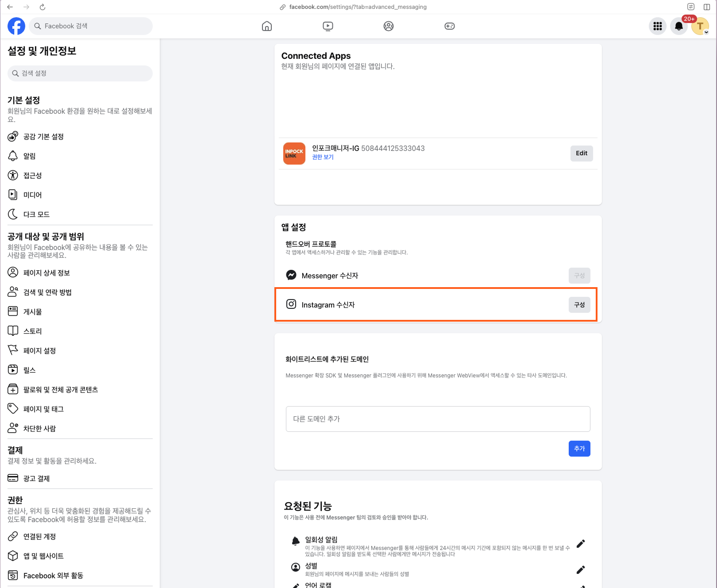Image resolution: width=717 pixels, height=588 pixels.
Task: Edit the 성별 feature with pencil icon
Action: [x=581, y=570]
